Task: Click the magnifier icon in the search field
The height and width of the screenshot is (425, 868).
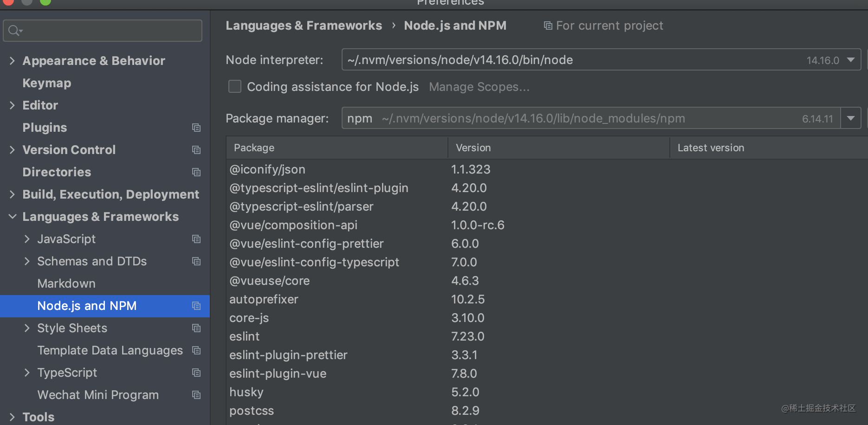Action: pyautogui.click(x=13, y=30)
